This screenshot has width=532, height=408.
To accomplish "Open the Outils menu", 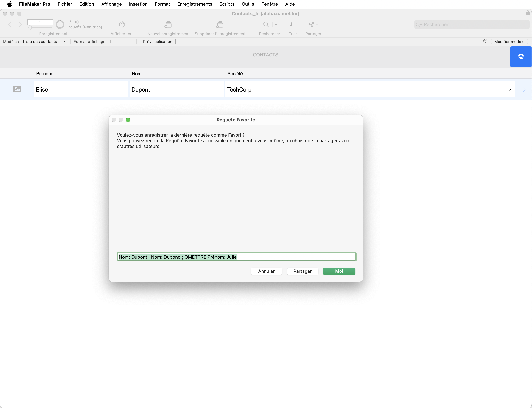I will (x=248, y=4).
